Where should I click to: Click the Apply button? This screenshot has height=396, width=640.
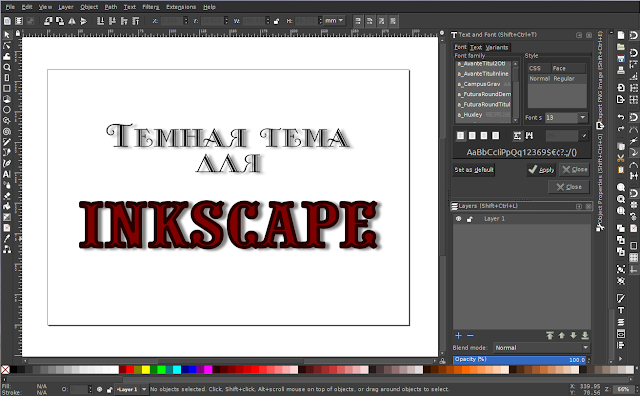[x=541, y=170]
